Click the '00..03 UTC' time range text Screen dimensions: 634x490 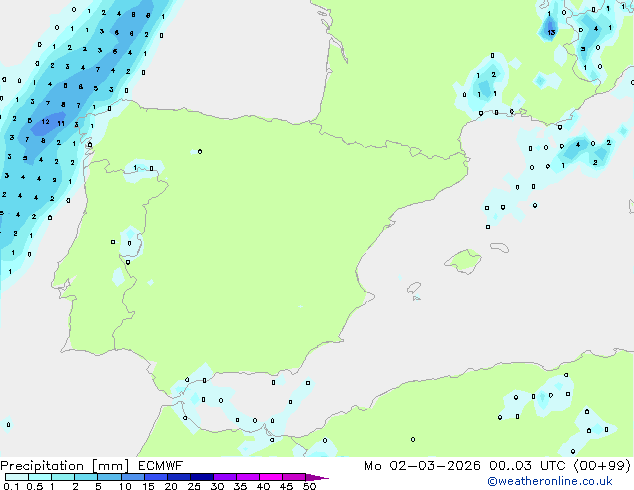526,466
